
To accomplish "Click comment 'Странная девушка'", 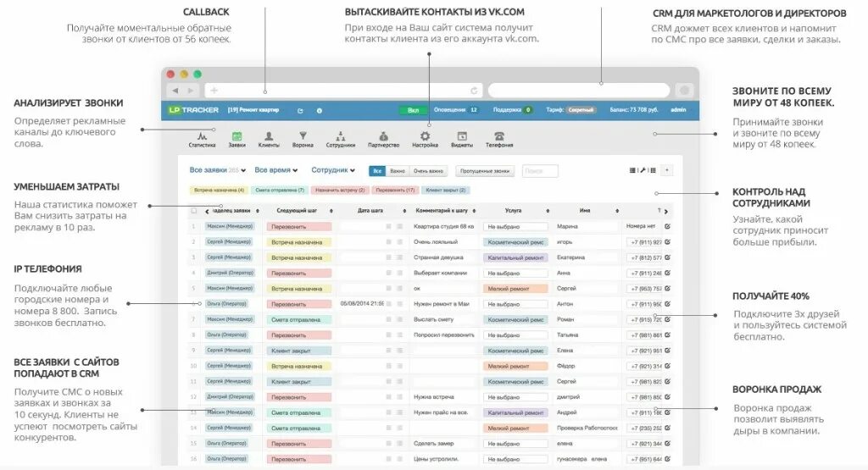I will click(438, 257).
